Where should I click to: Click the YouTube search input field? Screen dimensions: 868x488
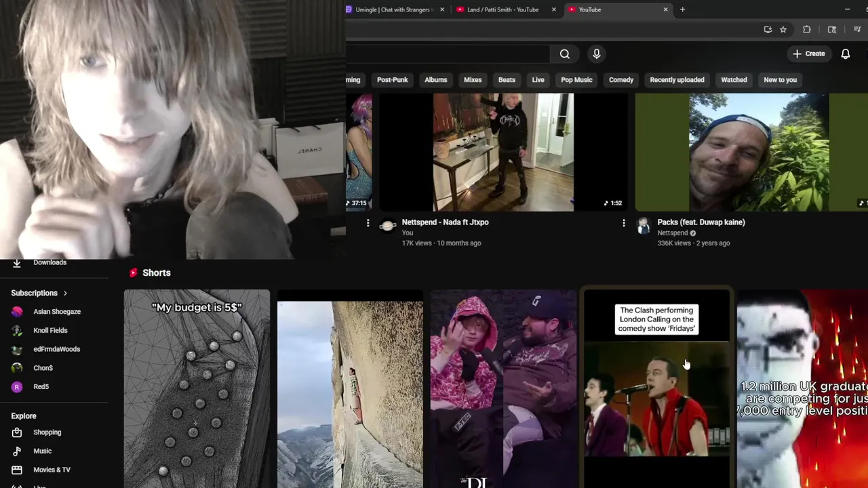pyautogui.click(x=448, y=54)
